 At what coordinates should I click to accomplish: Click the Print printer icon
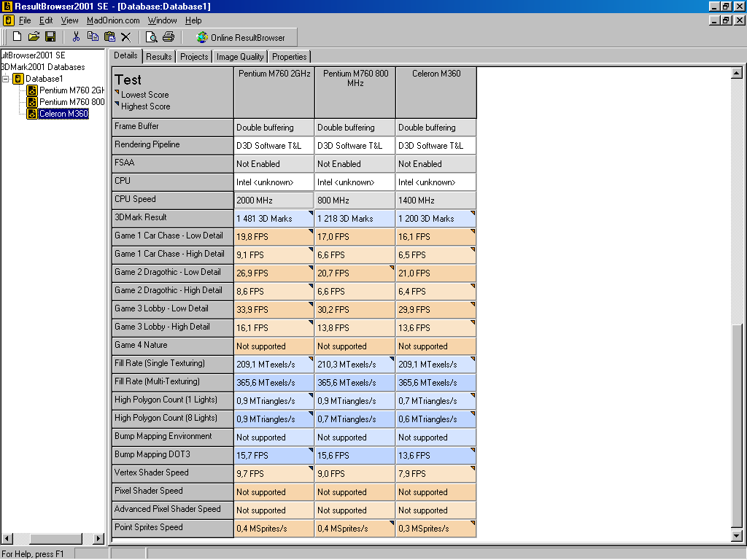pos(169,36)
